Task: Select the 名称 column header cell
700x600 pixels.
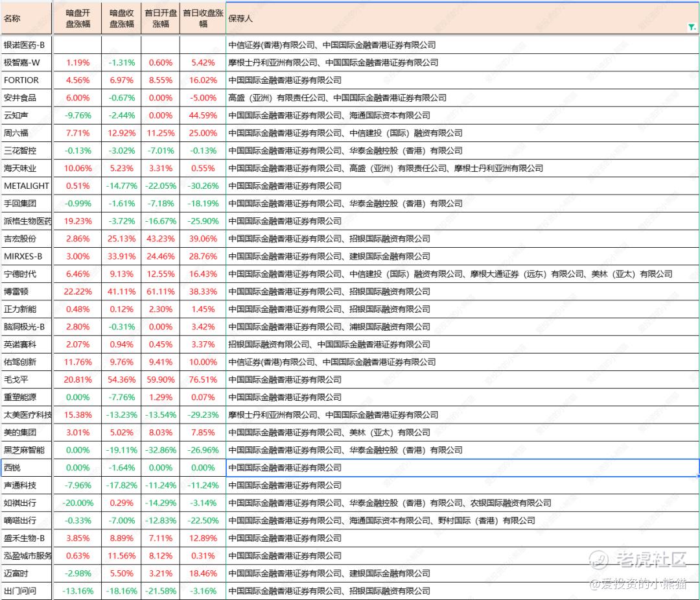Action: [27, 18]
